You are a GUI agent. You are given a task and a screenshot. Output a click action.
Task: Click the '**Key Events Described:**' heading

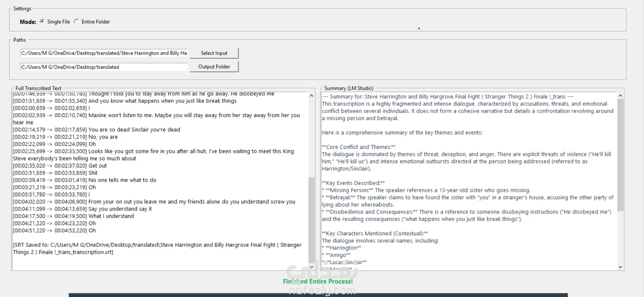[353, 183]
